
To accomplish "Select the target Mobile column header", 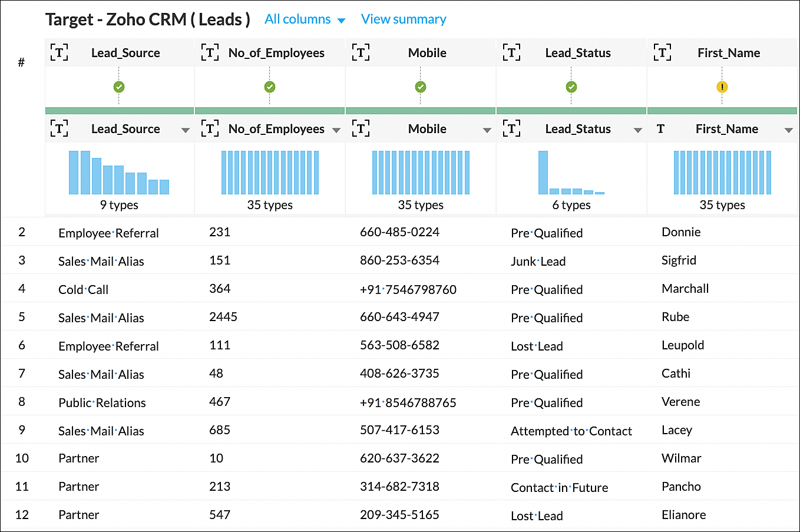I will (427, 53).
